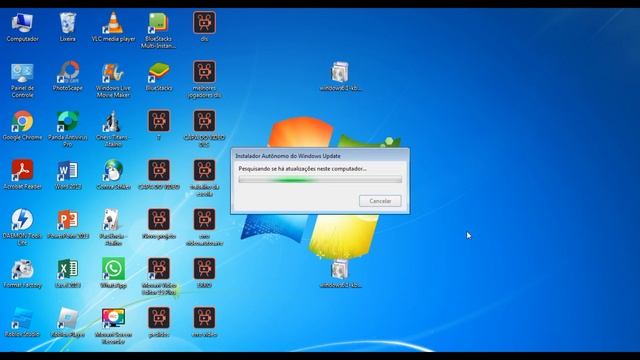Select the Novo projeto Movavi file
Viewport: 640px width, 360px height.
(x=159, y=224)
